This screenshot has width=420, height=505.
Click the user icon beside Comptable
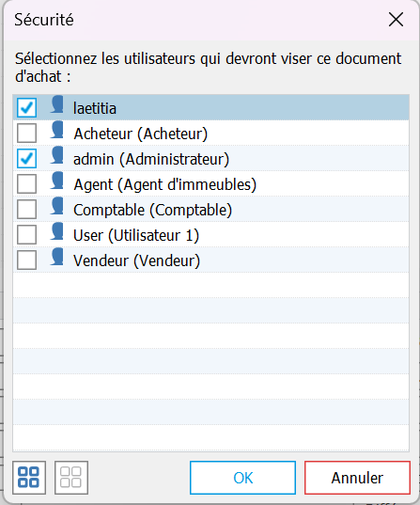pos(57,206)
